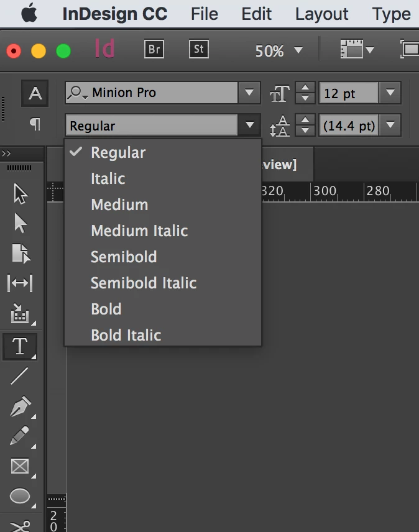Click the font size TT icon
The width and height of the screenshot is (419, 532).
(x=280, y=93)
